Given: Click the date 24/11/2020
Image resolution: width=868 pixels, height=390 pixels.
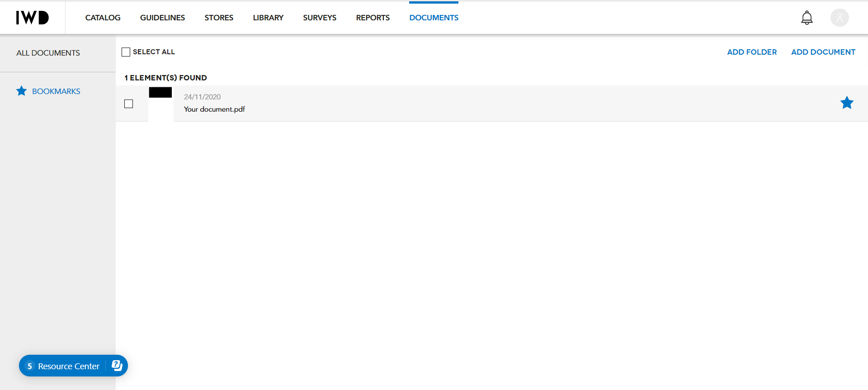Looking at the screenshot, I should [202, 97].
